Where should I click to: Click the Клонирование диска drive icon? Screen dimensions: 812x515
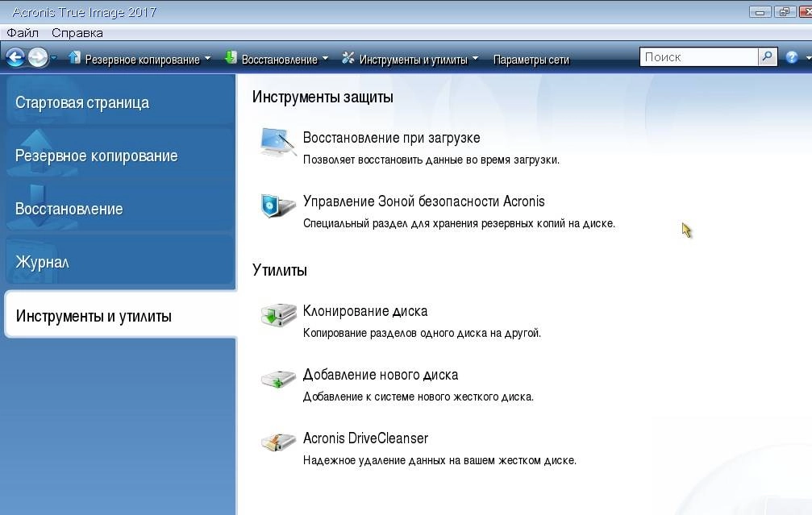[x=279, y=314]
